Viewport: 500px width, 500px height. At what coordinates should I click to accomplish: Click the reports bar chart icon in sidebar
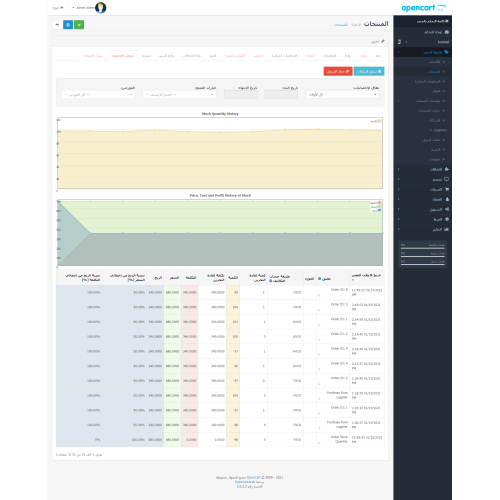click(447, 229)
